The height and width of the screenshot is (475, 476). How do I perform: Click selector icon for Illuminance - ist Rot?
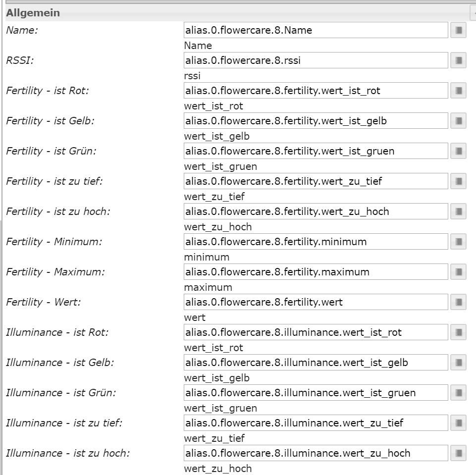pyautogui.click(x=458, y=332)
